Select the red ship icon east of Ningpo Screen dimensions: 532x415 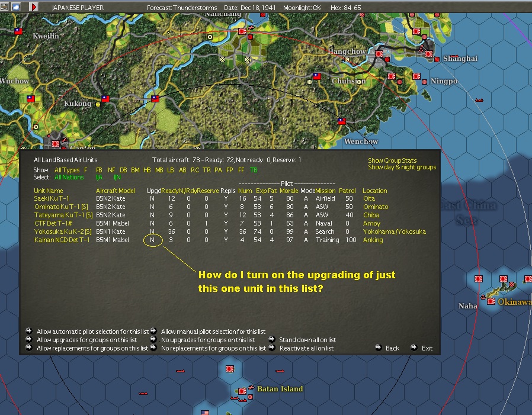(479, 100)
